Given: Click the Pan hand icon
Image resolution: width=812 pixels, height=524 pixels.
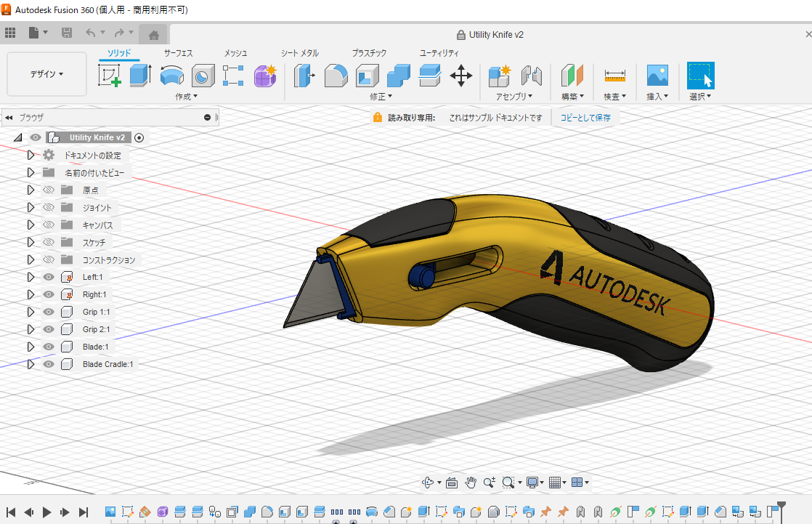Looking at the screenshot, I should [x=471, y=482].
